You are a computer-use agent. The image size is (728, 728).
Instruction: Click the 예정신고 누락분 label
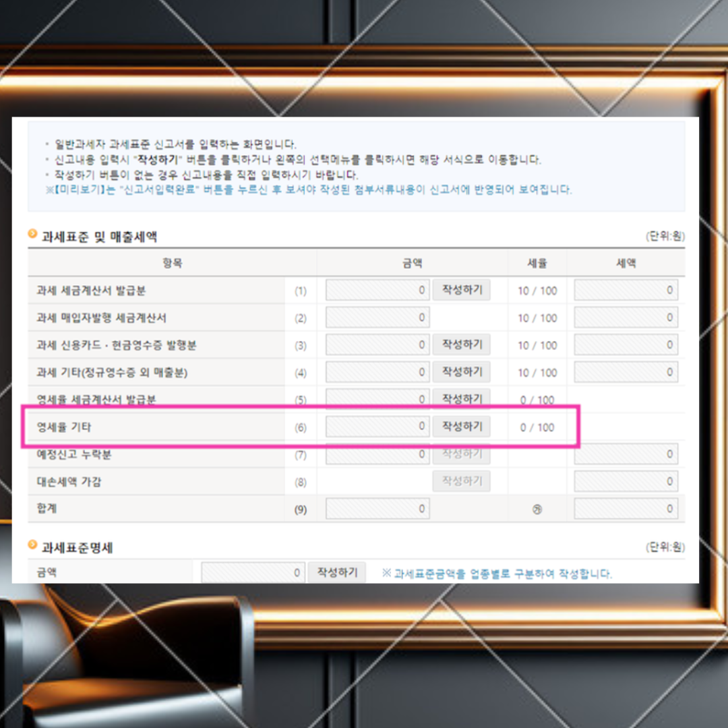coord(74,454)
